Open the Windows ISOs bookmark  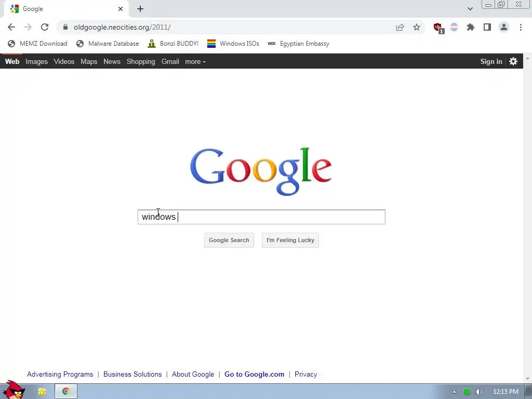coord(233,44)
